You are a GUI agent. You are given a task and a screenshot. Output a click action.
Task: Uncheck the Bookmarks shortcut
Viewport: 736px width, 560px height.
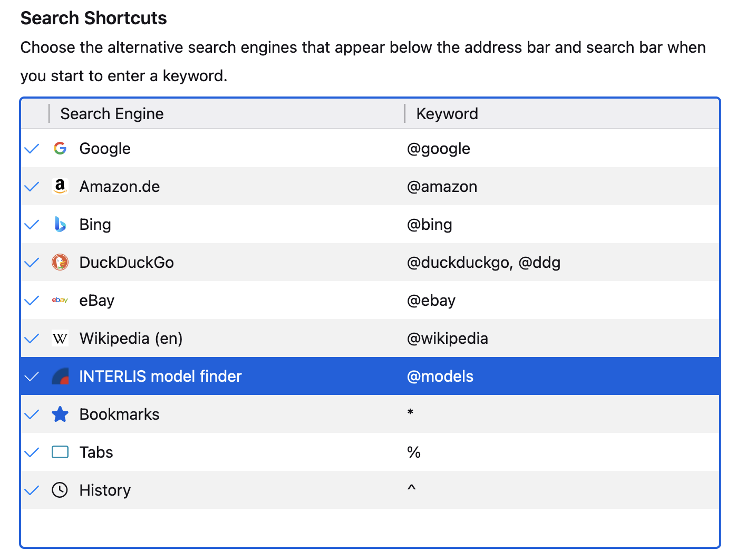[32, 414]
